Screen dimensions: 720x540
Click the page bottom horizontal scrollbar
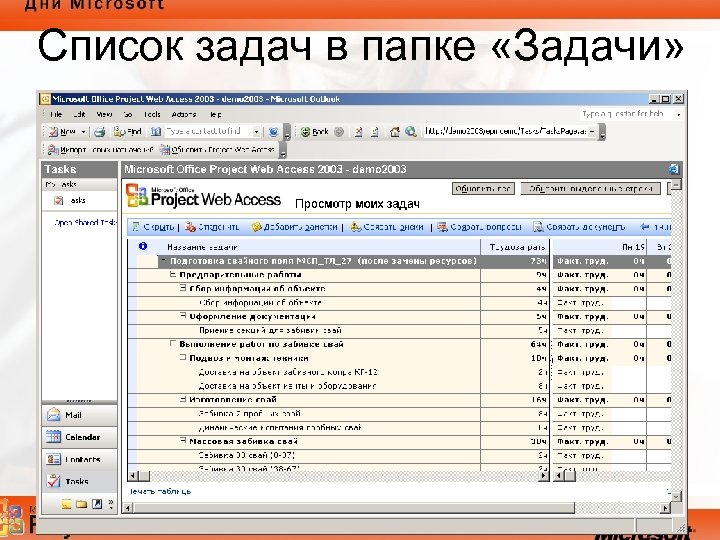[x=398, y=508]
